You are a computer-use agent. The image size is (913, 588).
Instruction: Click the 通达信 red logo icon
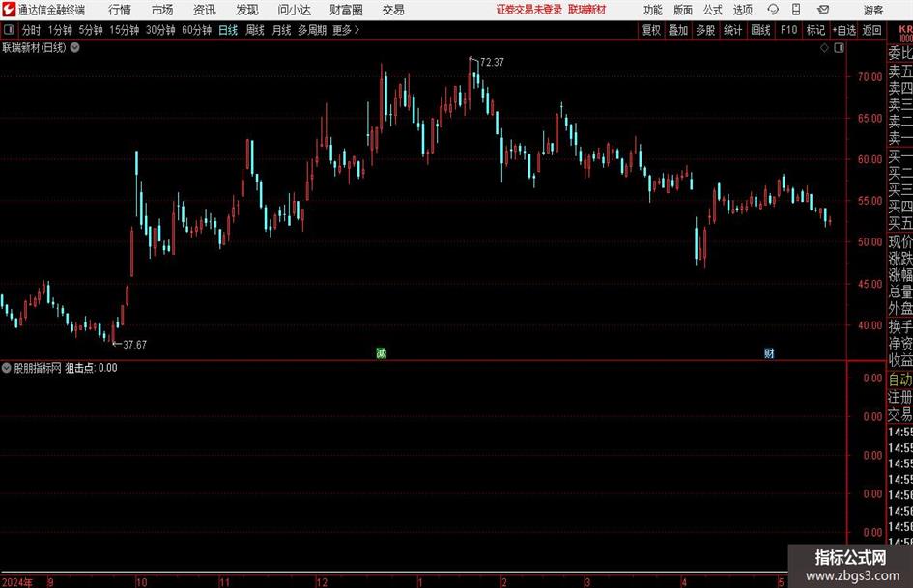9,10
